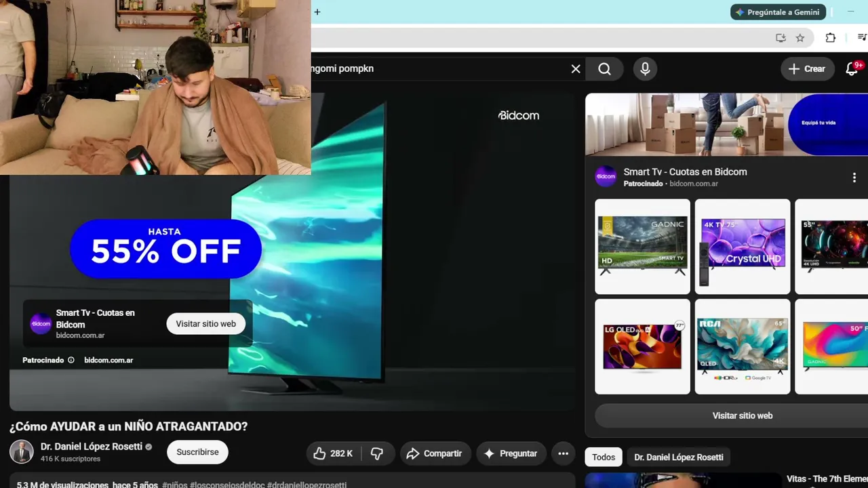Open more actions menu beside Preguntar

(x=563, y=453)
